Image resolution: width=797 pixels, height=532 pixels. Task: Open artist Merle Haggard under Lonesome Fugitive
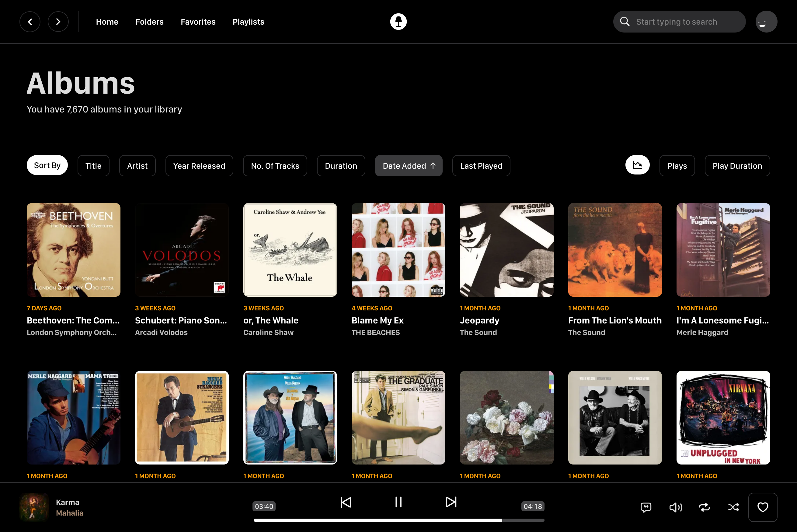[x=702, y=333]
